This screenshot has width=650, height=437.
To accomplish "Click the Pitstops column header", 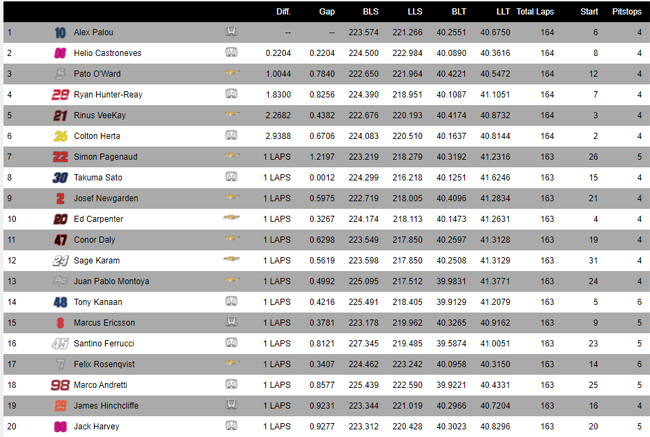I will point(626,12).
